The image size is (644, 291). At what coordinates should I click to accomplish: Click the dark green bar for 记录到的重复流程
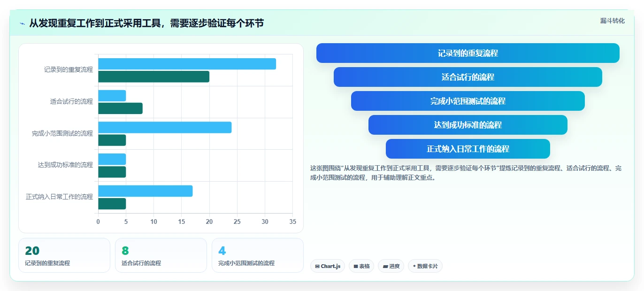click(x=153, y=77)
